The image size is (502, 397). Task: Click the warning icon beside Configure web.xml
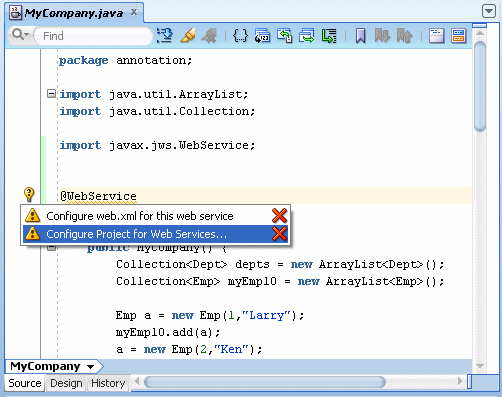pos(33,215)
